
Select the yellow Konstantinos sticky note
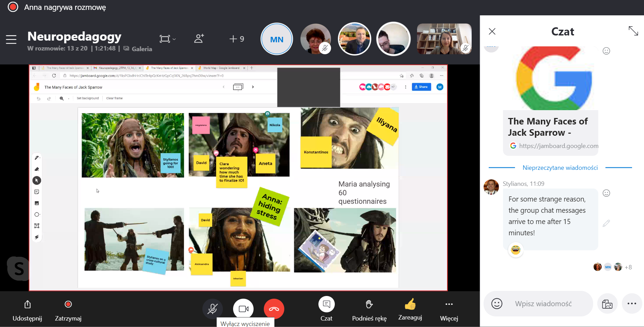tap(316, 152)
